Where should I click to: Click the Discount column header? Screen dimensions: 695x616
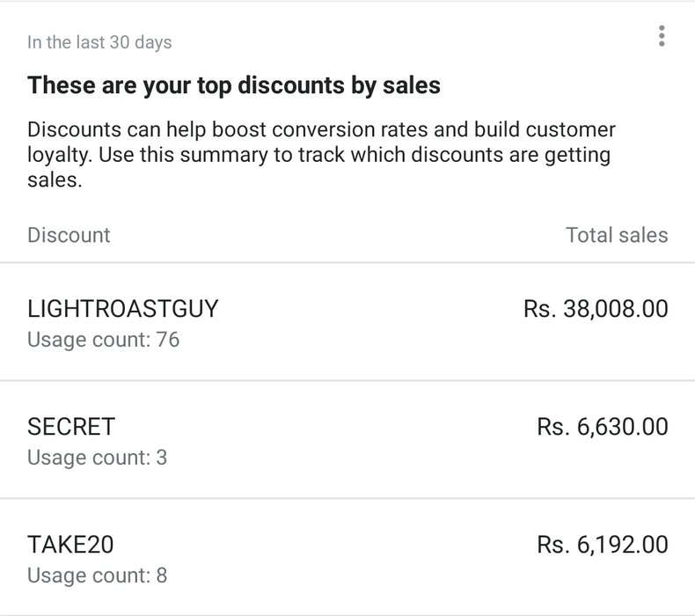pyautogui.click(x=69, y=235)
